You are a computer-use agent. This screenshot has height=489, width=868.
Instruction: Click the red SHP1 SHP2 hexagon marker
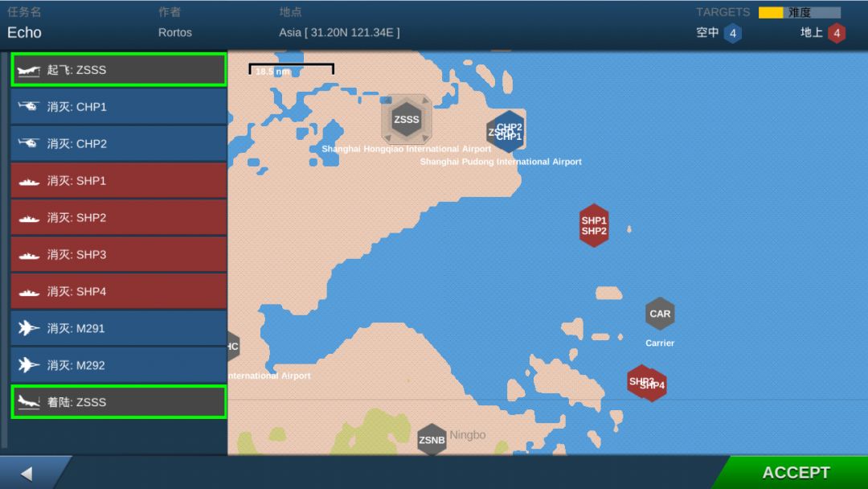(594, 225)
